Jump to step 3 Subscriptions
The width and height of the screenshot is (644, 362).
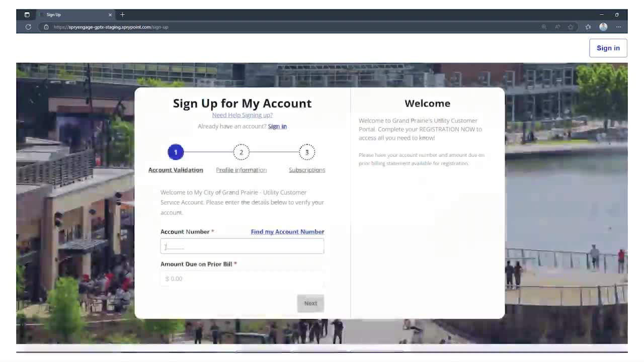point(307,152)
